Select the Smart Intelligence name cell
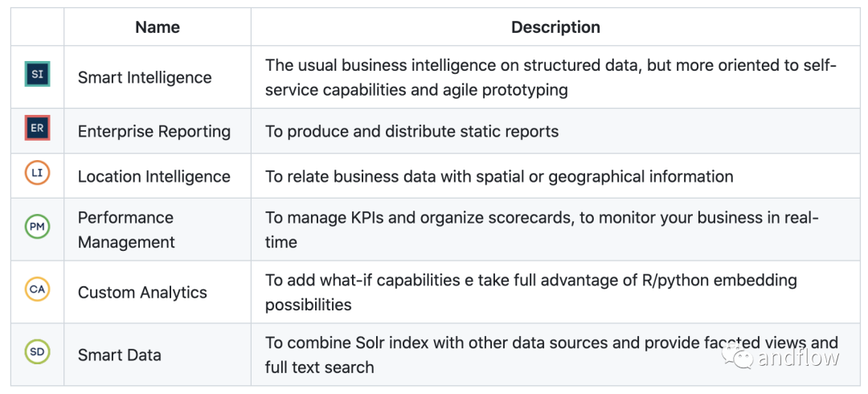Screen dimensions: 868x394 (x=145, y=78)
